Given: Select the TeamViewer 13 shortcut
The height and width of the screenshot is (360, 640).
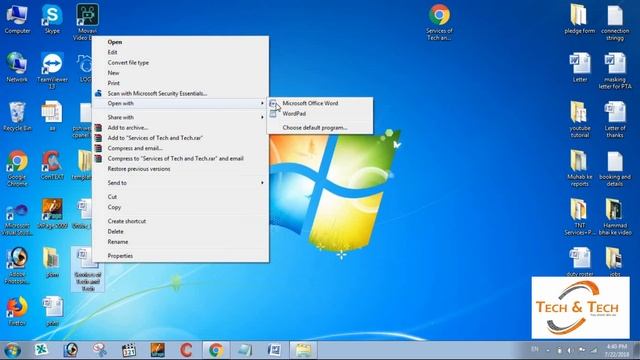Looking at the screenshot, I should click(x=52, y=71).
